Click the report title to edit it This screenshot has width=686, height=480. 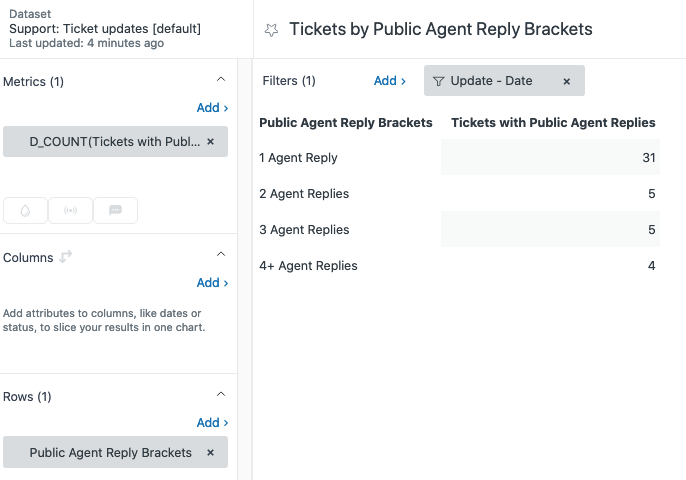click(440, 30)
